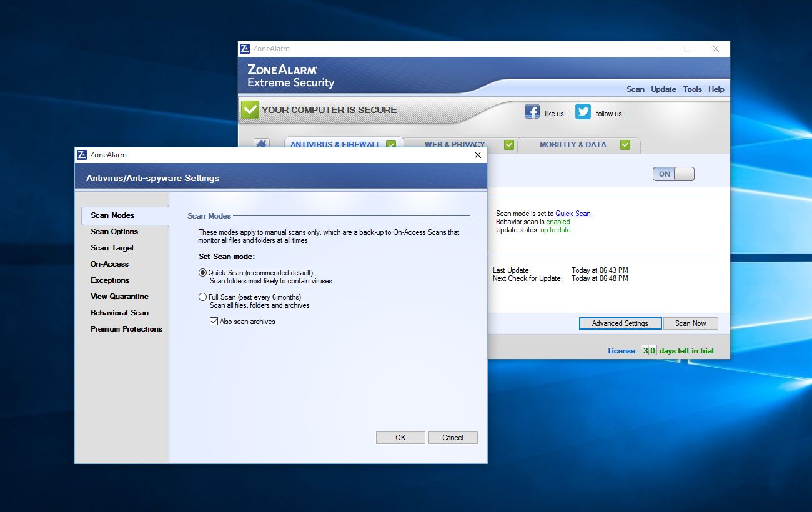Click the 'follow us!' text
The width and height of the screenshot is (812, 512).
pos(610,114)
